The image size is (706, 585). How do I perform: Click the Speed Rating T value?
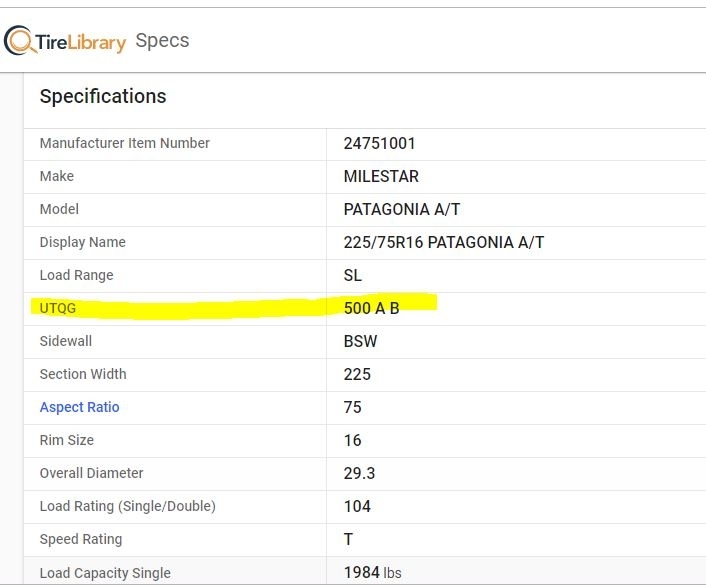[348, 539]
